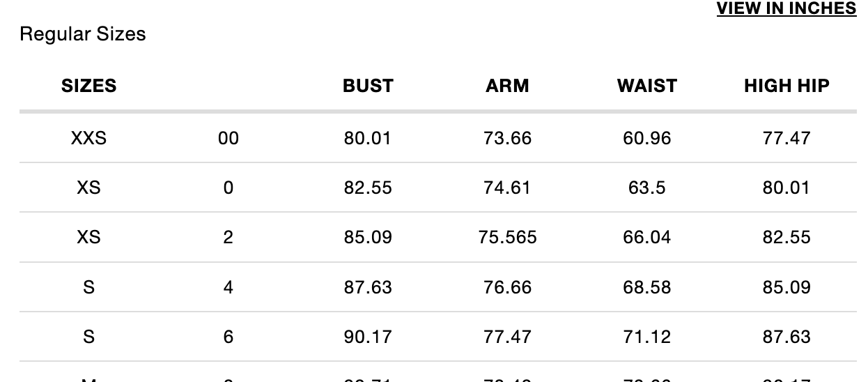
Task: Click arm value 75.565
Action: pos(507,237)
